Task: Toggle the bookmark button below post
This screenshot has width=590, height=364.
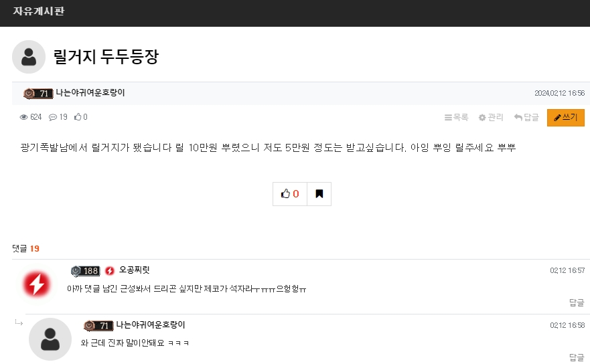Action: tap(319, 194)
